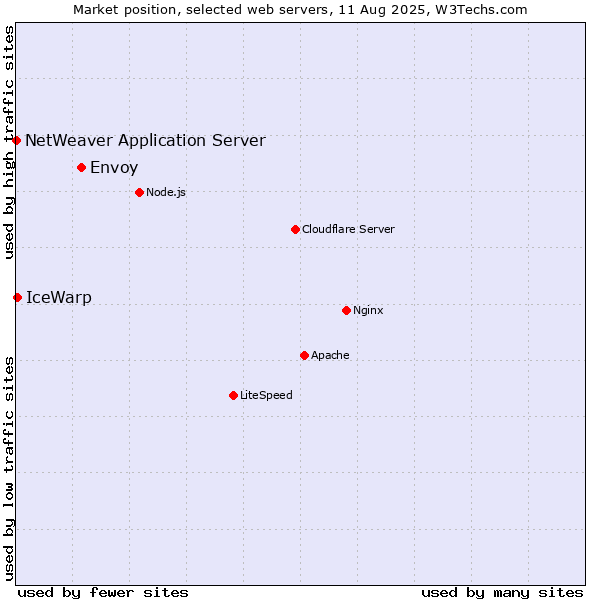
Task: Select the red Envoy marker
Action: (x=82, y=168)
